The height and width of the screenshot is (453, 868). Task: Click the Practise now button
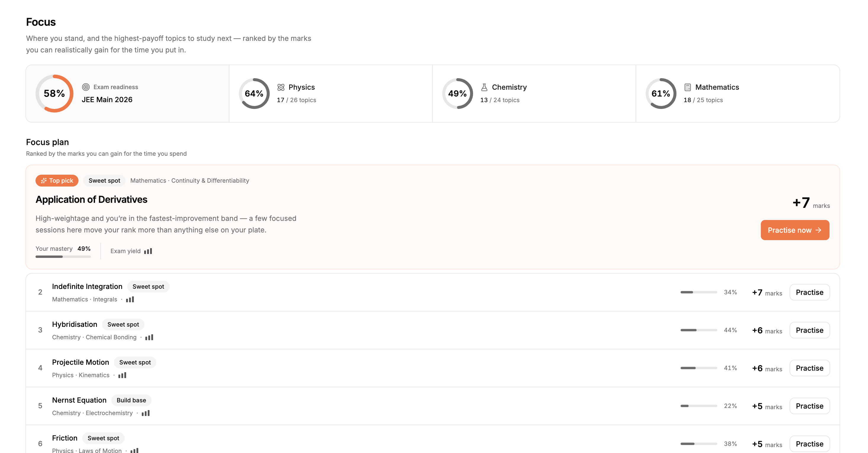pyautogui.click(x=795, y=230)
